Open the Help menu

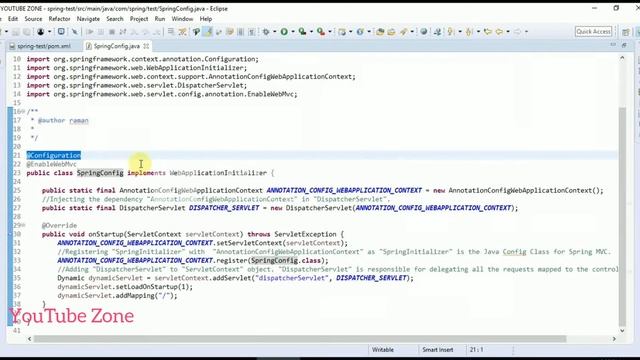click(x=206, y=19)
